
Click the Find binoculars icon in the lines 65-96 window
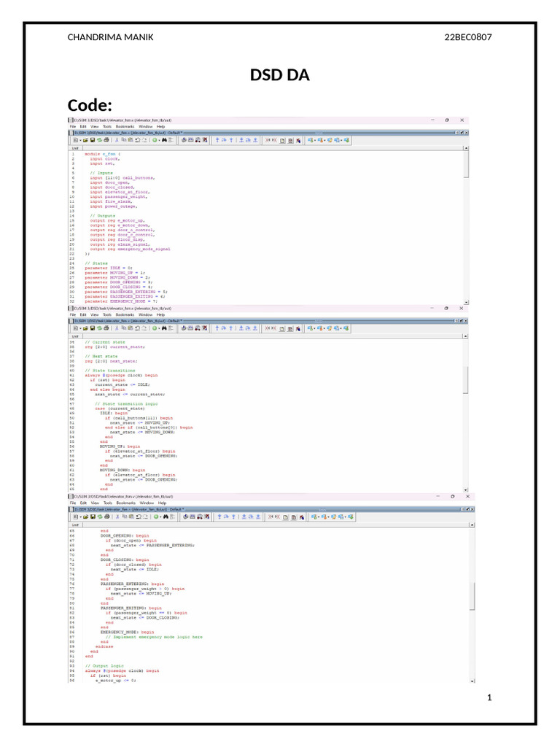tap(166, 517)
